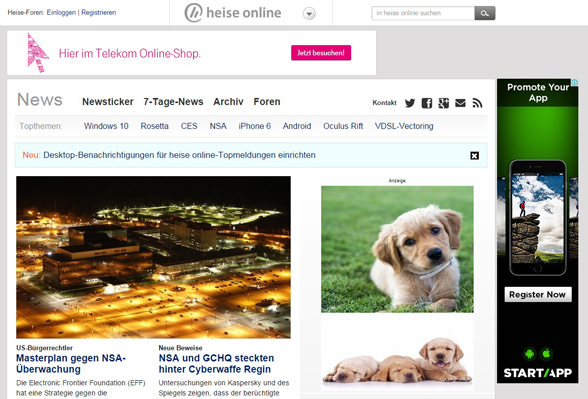The width and height of the screenshot is (588, 399).
Task: Open the Google Plus icon
Action: [x=444, y=103]
